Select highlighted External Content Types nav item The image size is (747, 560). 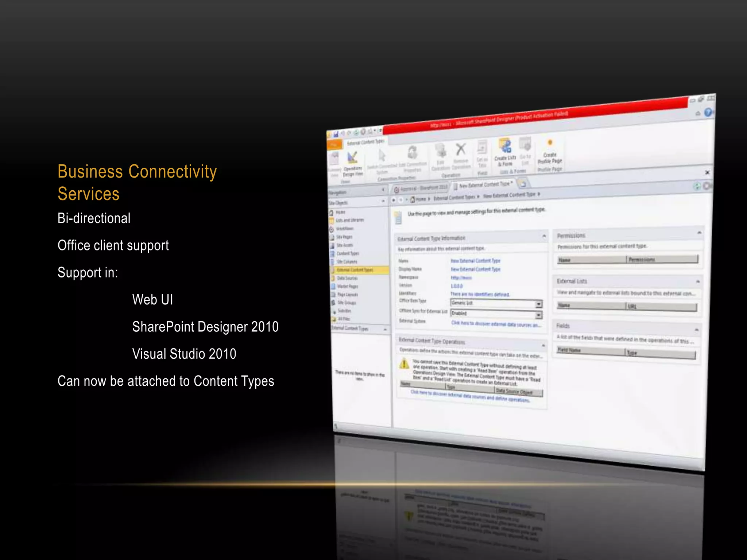359,270
